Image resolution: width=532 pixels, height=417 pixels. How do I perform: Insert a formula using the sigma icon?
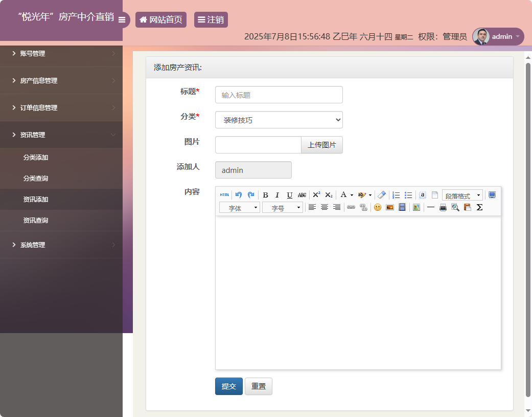[480, 207]
